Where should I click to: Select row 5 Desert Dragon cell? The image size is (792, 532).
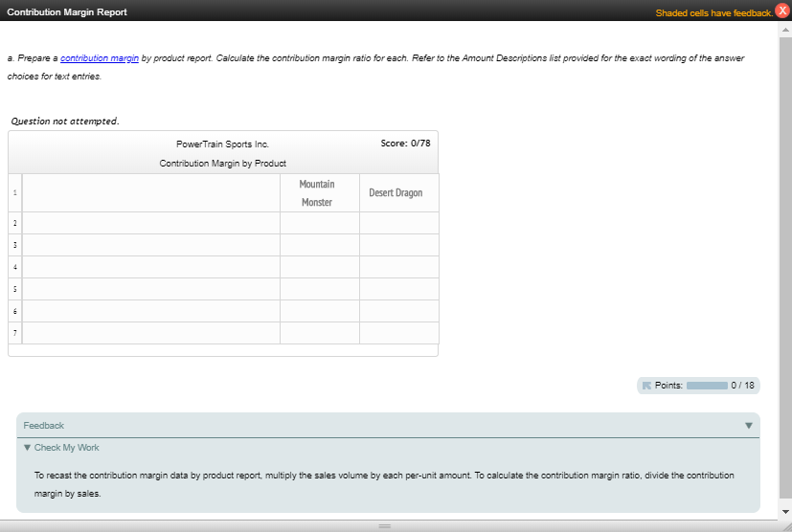pyautogui.click(x=399, y=289)
